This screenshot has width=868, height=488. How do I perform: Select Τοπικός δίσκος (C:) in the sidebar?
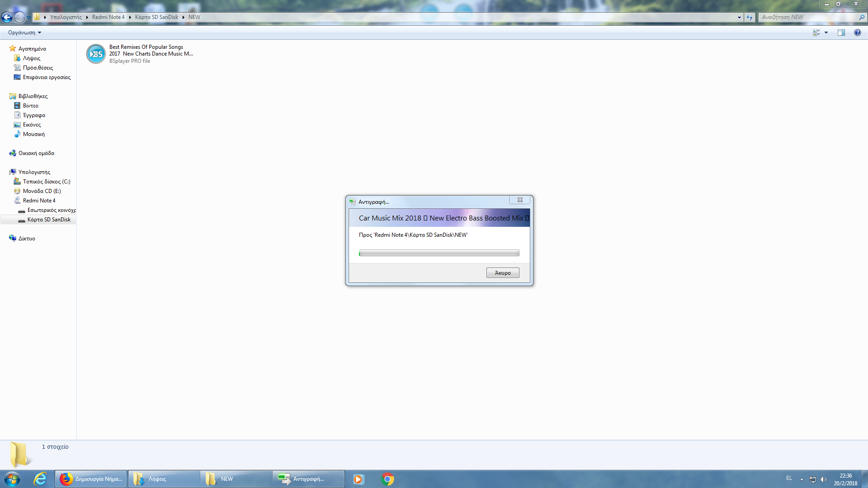pos(46,182)
